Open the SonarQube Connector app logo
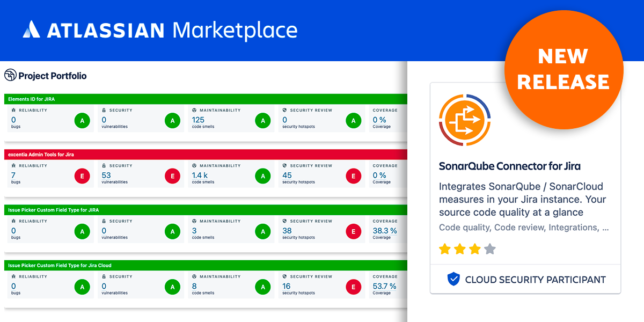 click(x=465, y=120)
